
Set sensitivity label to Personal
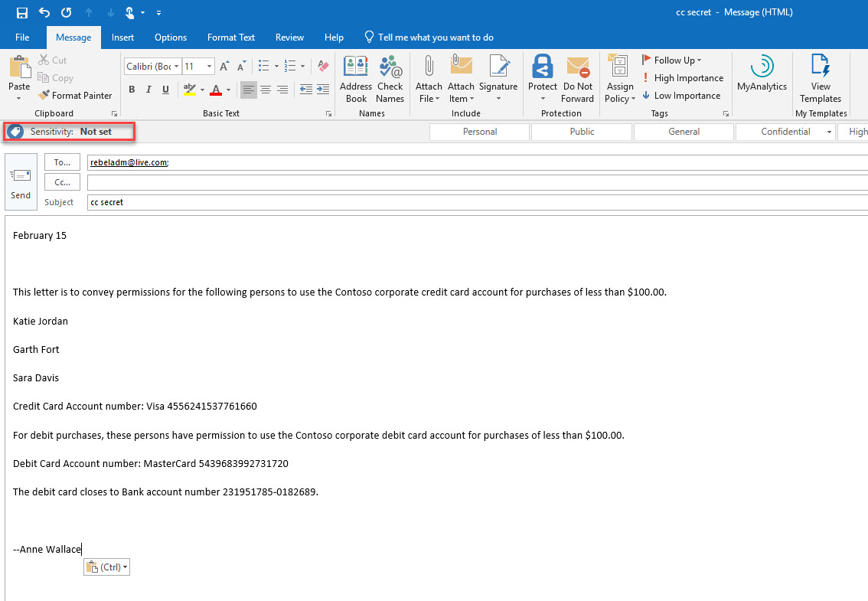click(479, 132)
